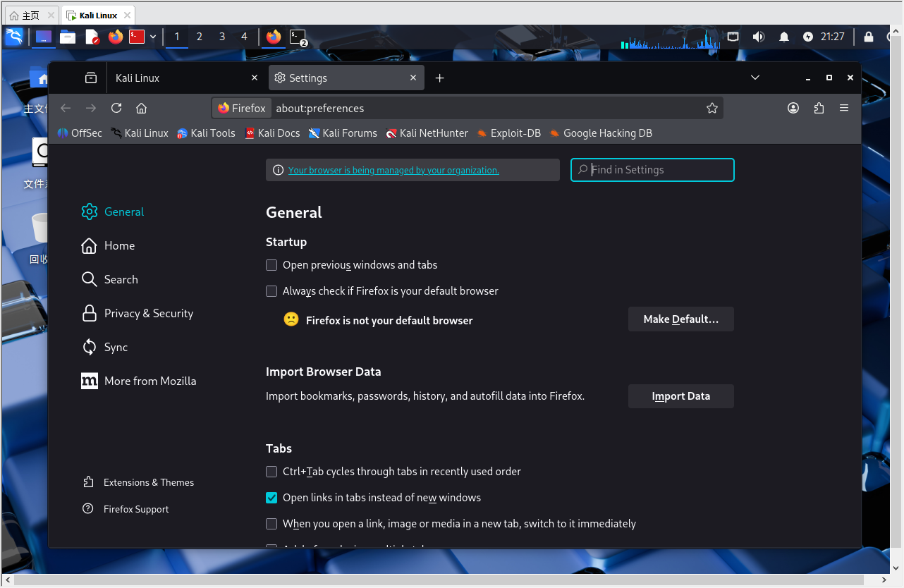Bookmark this page with the star icon

coord(712,108)
